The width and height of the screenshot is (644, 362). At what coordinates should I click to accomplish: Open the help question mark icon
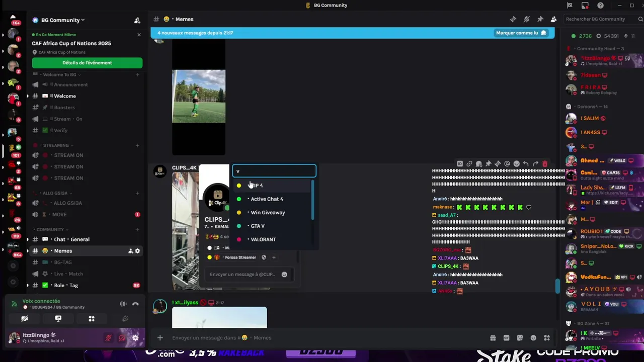pyautogui.click(x=600, y=6)
